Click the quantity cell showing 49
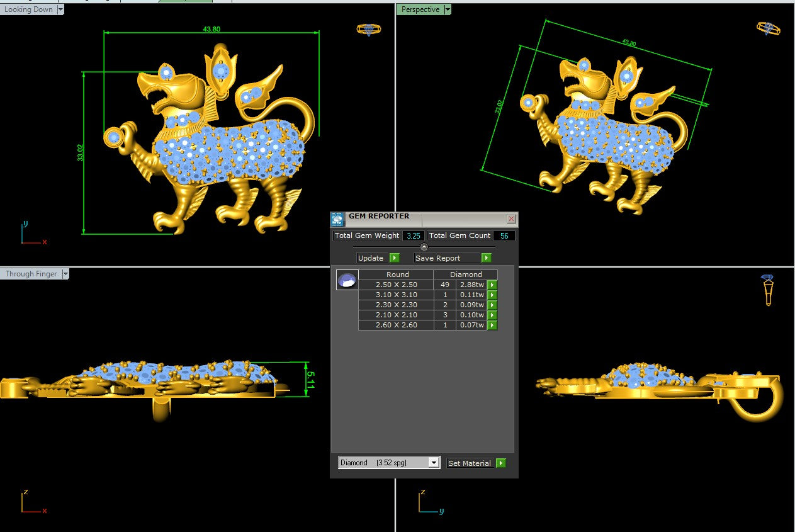Viewport: 795px width, 532px height. 444,285
